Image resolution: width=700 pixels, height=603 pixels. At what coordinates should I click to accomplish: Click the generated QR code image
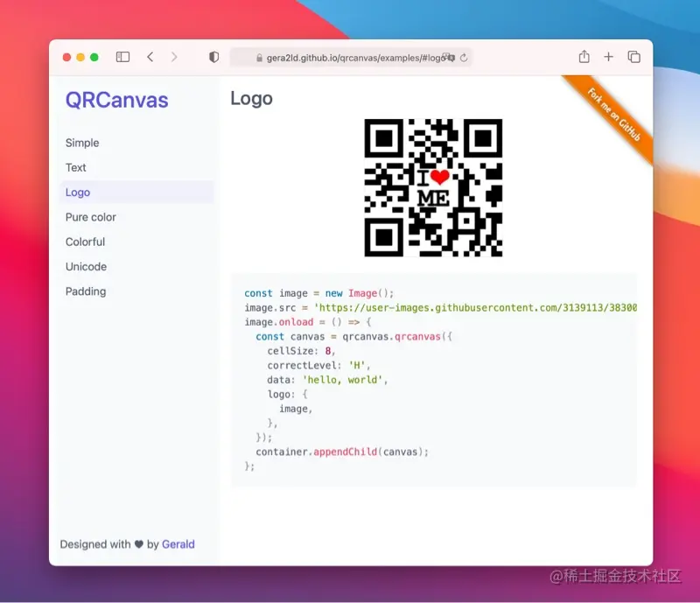433,188
